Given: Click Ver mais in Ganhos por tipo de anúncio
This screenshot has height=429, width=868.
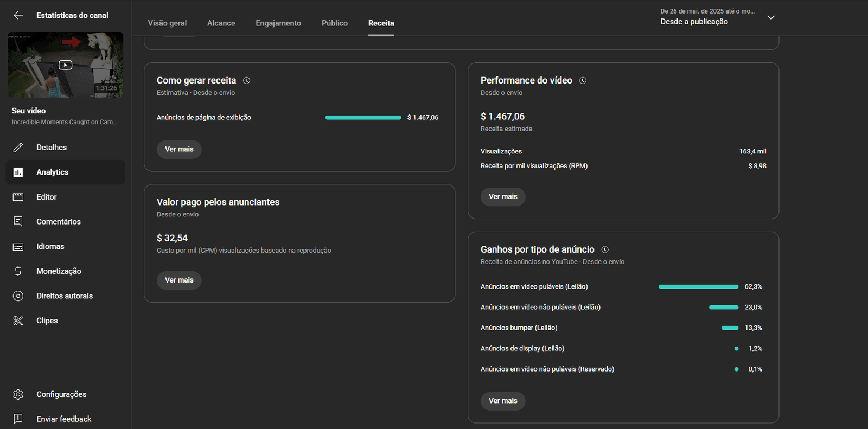Looking at the screenshot, I should pos(503,401).
